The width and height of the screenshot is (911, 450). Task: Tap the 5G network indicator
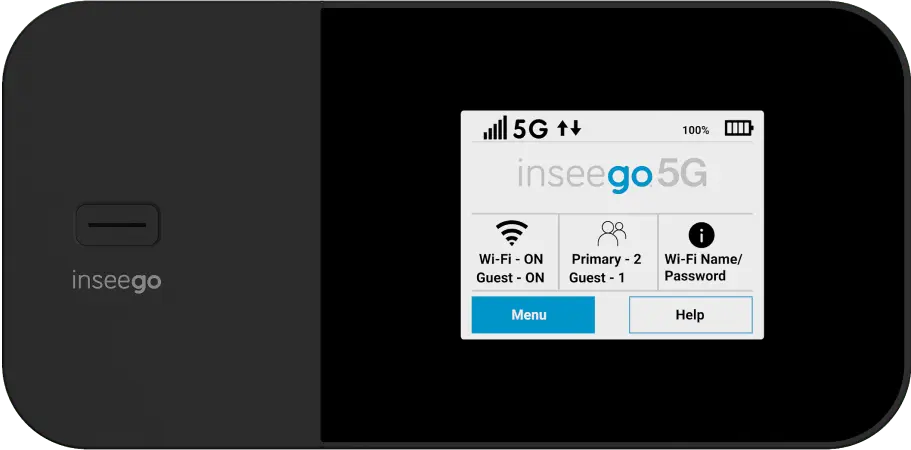pos(531,129)
